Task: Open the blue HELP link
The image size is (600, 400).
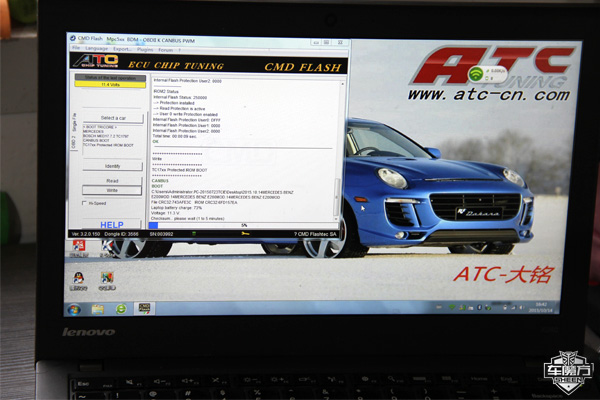Action: tap(112, 225)
